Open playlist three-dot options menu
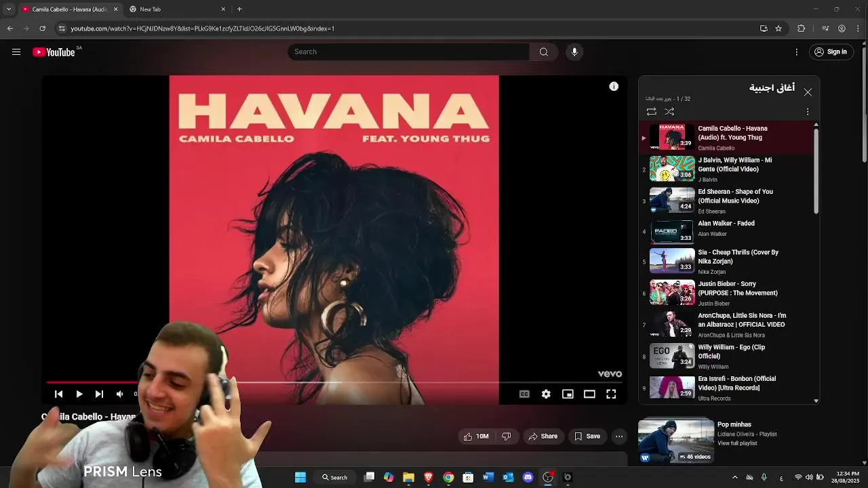Image resolution: width=868 pixels, height=488 pixels. tap(808, 111)
